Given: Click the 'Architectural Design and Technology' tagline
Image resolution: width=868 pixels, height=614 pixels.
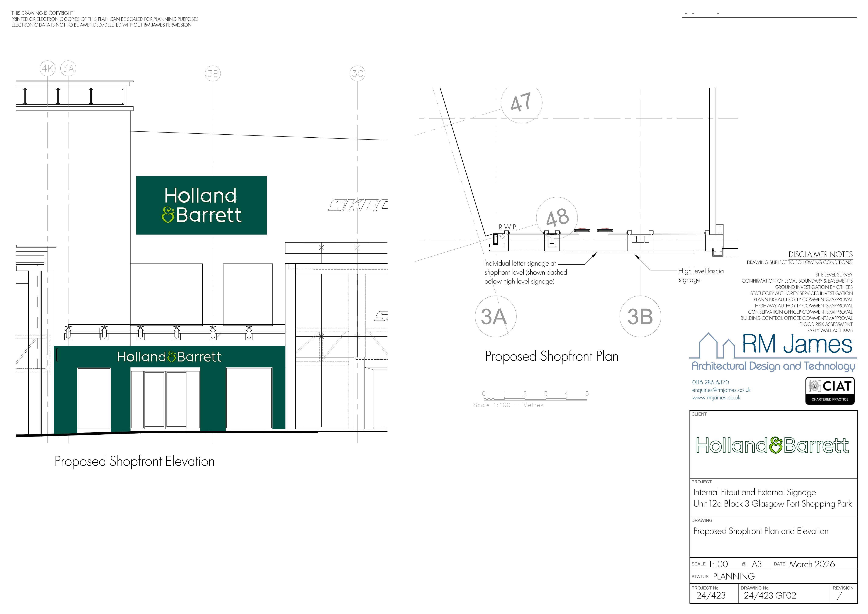Looking at the screenshot, I should (773, 366).
